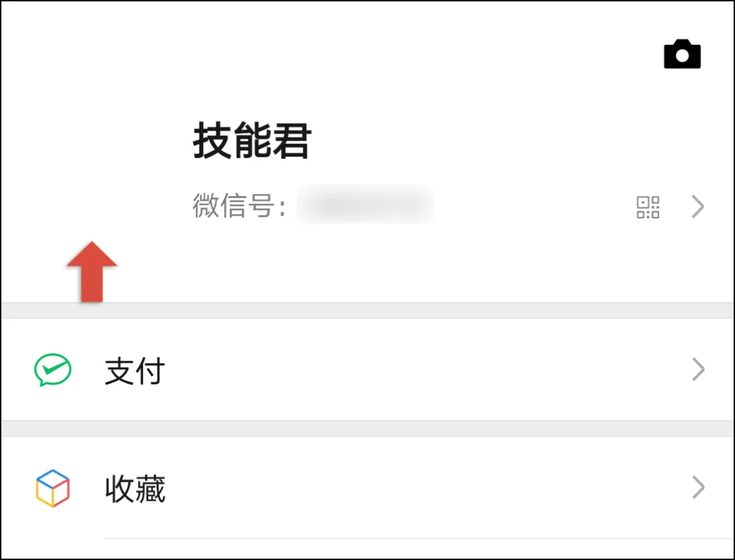
Task: Tap the username 技能君
Action: [x=252, y=139]
